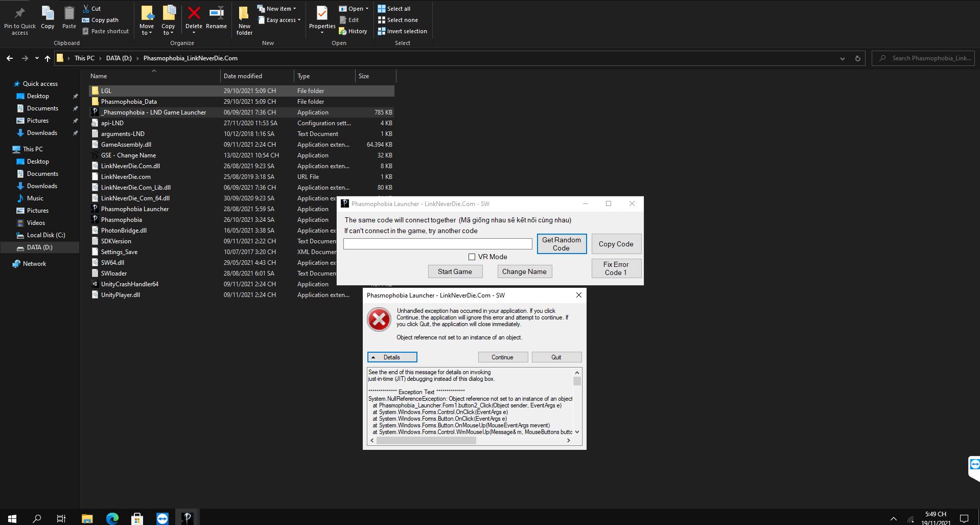Go up one folder level using the up arrow
Image resolution: width=980 pixels, height=525 pixels.
tap(48, 58)
